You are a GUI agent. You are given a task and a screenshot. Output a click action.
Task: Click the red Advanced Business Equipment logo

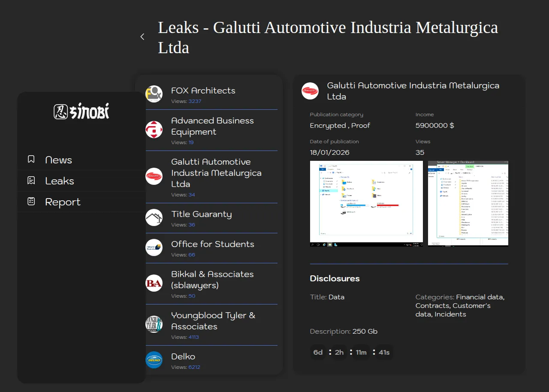click(x=154, y=130)
